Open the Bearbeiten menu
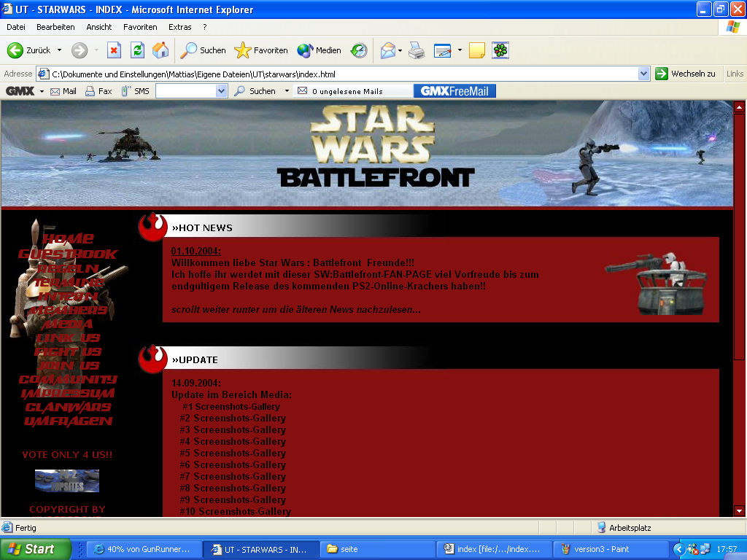This screenshot has height=560, width=747. [55, 27]
